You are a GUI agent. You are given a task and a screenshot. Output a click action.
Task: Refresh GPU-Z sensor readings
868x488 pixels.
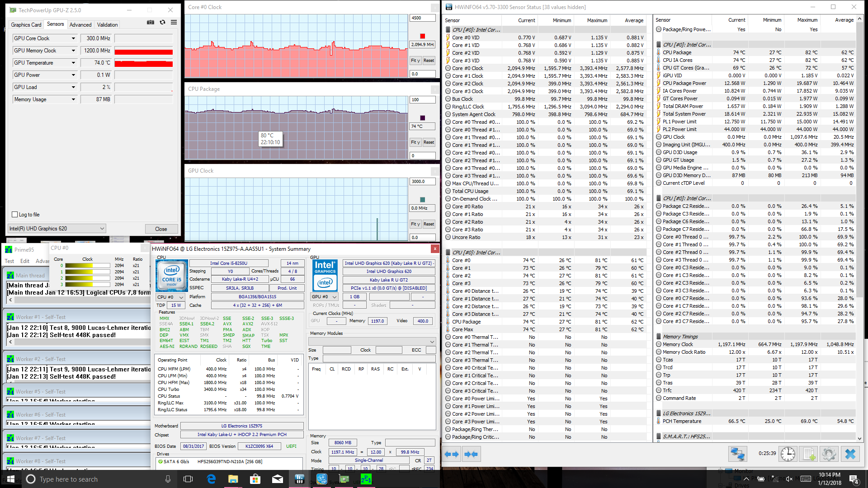pos(162,22)
